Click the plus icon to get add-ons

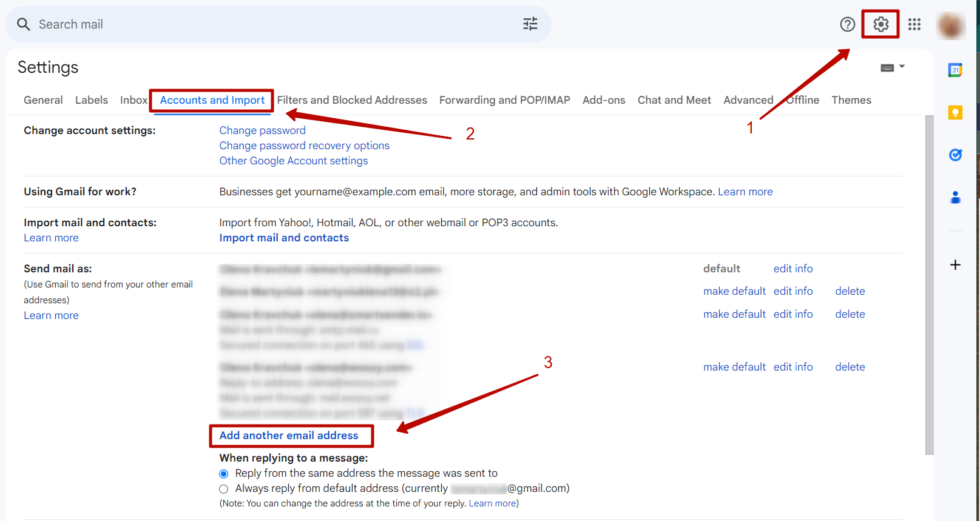[955, 265]
